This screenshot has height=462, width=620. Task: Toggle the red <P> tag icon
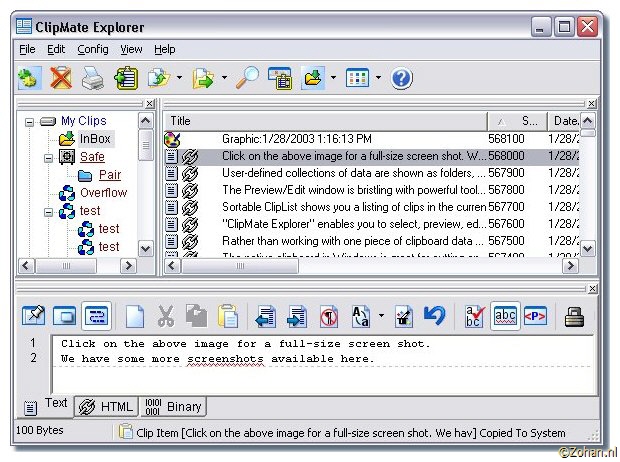pos(535,316)
